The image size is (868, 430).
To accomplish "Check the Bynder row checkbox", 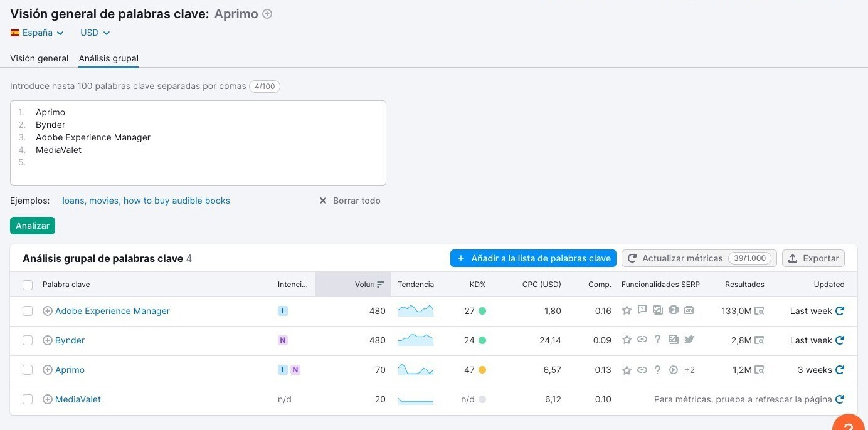I will pos(28,340).
